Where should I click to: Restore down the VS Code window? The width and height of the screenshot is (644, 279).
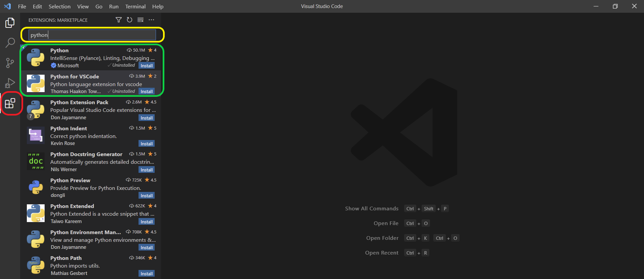[615, 6]
